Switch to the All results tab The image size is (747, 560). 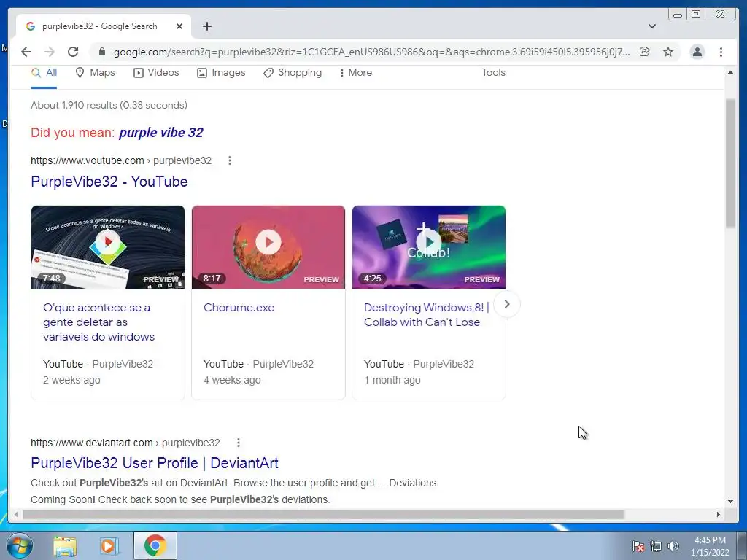[x=44, y=73]
